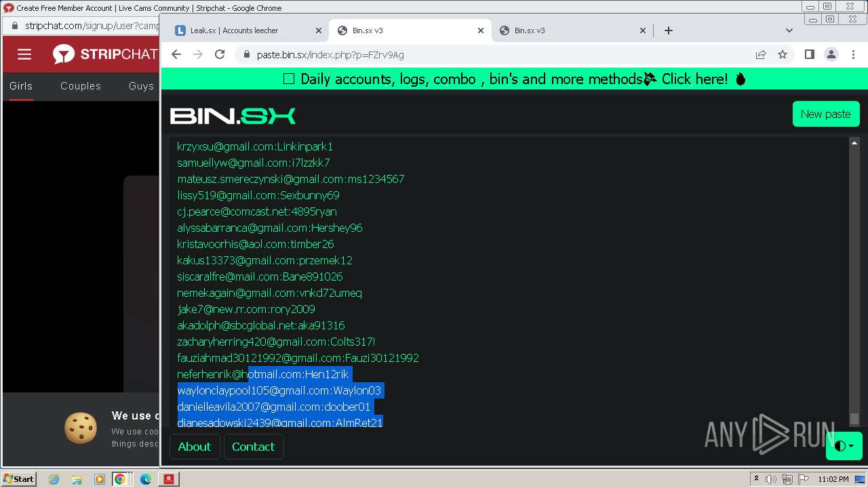868x488 pixels.
Task: Click the address bar URL paste.bin.sx
Action: click(x=330, y=55)
